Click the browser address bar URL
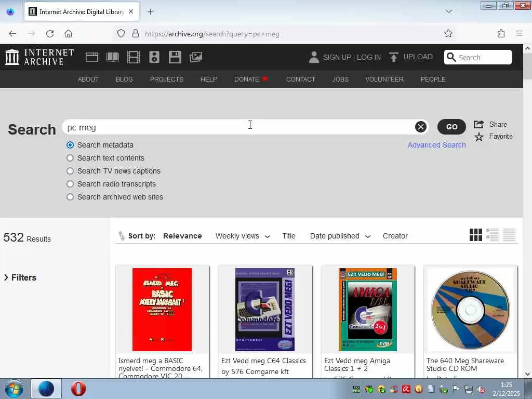 (x=212, y=34)
